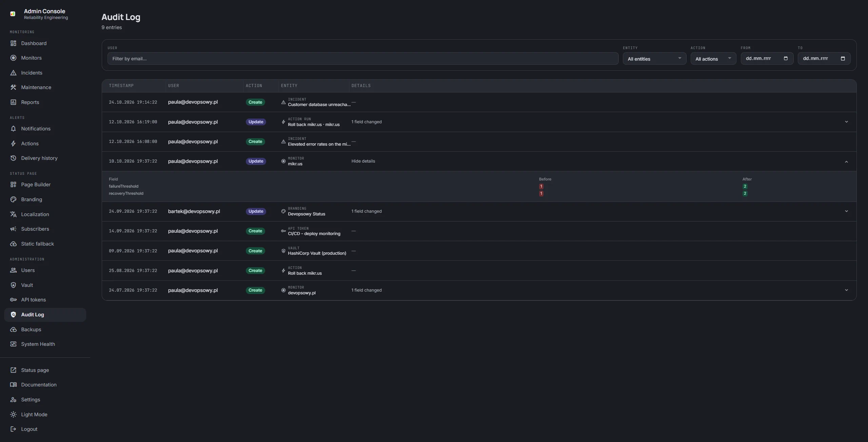The width and height of the screenshot is (868, 442).
Task: Click the System Health icon
Action: 13,344
